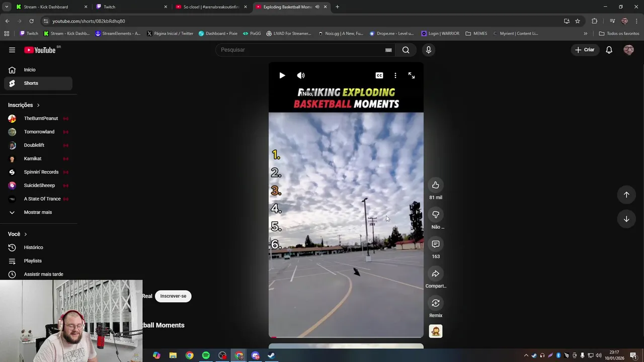Expand the Você section
This screenshot has height=362, width=644.
tap(18, 234)
